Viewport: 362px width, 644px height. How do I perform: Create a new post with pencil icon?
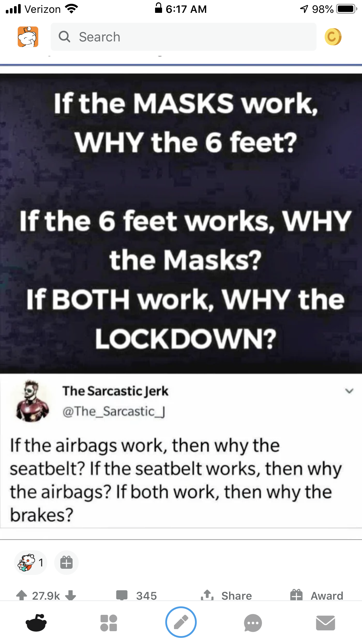coord(181,622)
